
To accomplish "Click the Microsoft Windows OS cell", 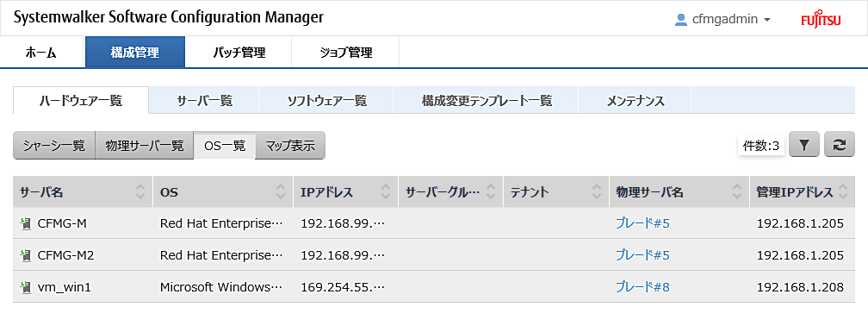I will [221, 286].
